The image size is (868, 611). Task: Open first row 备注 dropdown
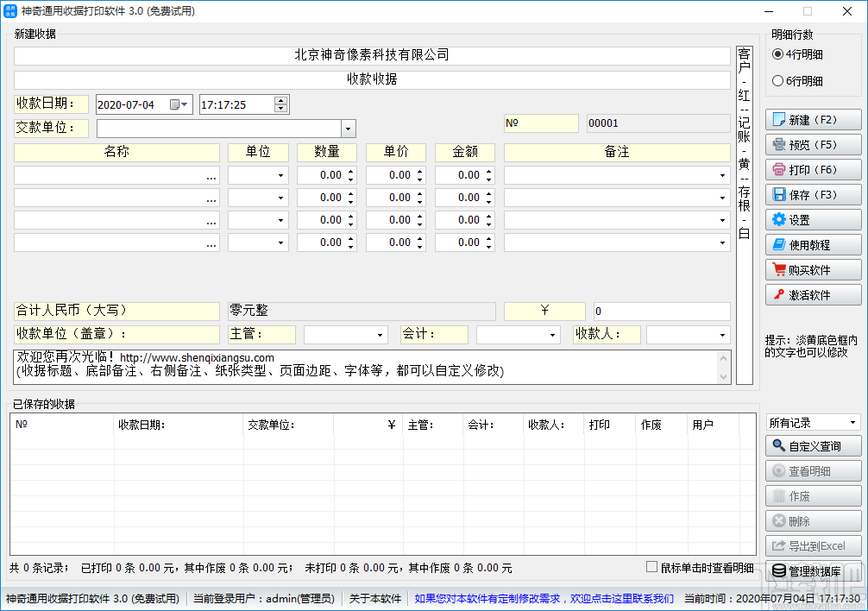722,175
